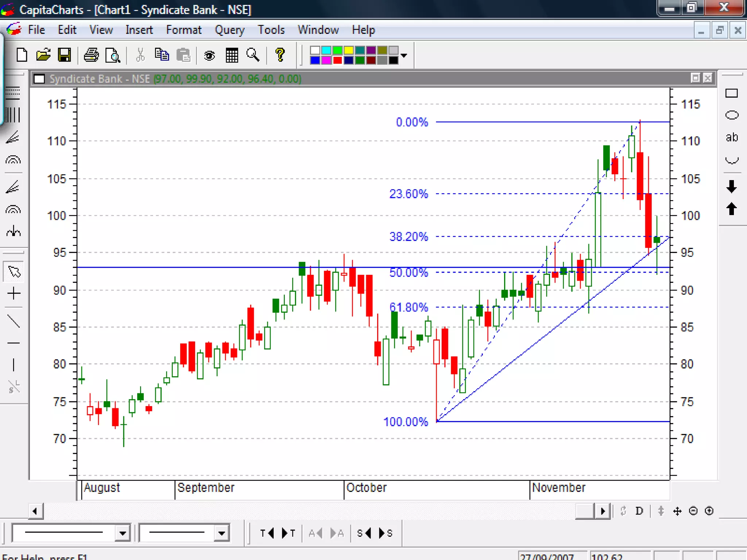Select the ellipse drawing tool

coord(731,115)
